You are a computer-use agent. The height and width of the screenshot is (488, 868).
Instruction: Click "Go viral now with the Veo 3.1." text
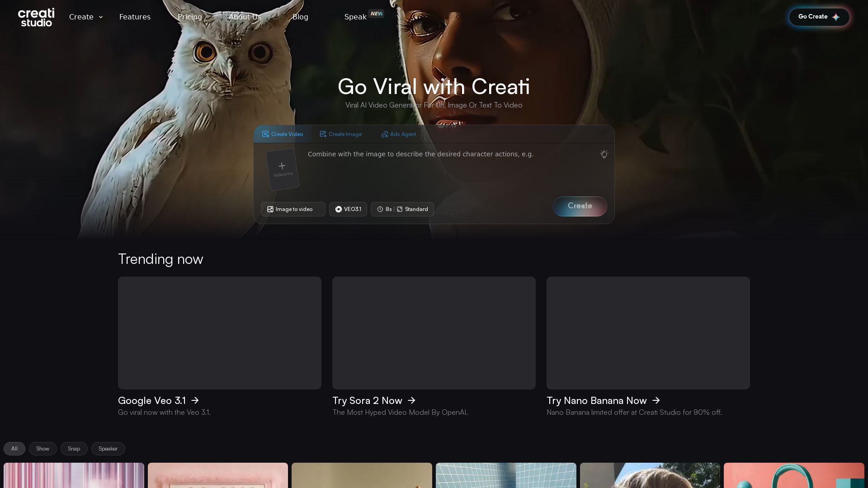click(x=164, y=413)
